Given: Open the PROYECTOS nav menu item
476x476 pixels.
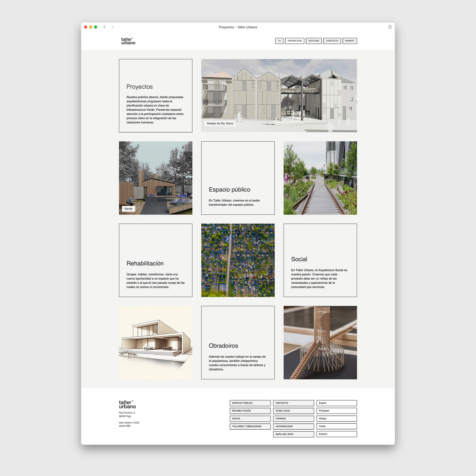Looking at the screenshot, I should pyautogui.click(x=295, y=41).
